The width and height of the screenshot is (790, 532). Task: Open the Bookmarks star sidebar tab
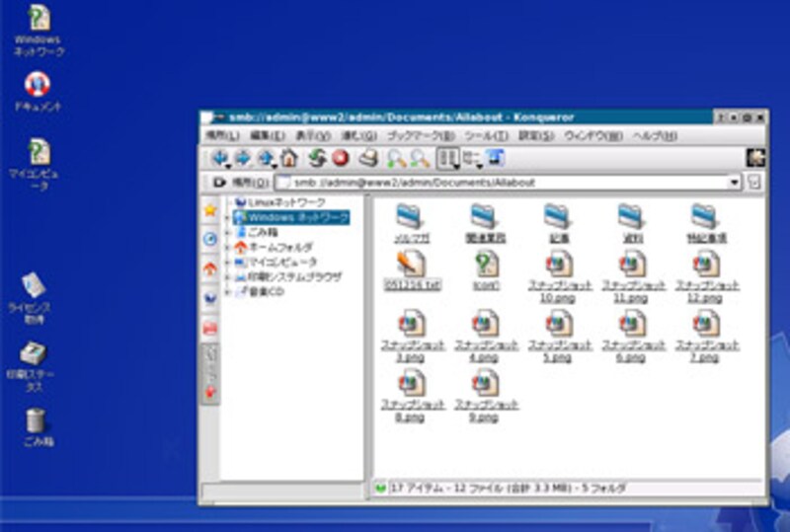coord(210,209)
